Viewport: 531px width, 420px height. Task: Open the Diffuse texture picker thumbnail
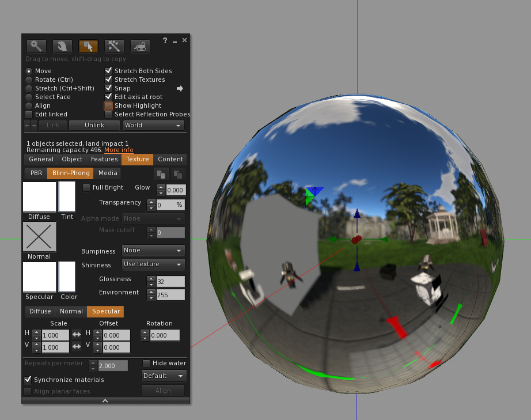39,197
